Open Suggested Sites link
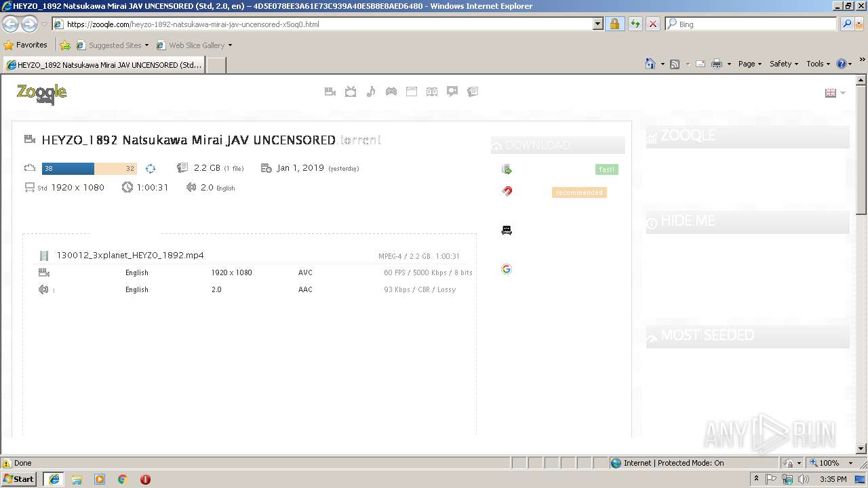Viewport: 868px width, 488px height. click(x=112, y=45)
